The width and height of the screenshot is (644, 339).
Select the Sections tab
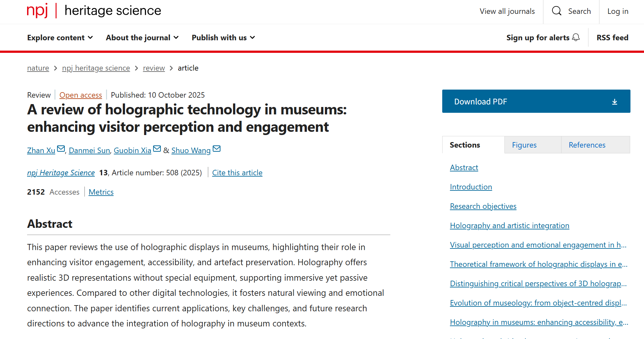(x=464, y=145)
